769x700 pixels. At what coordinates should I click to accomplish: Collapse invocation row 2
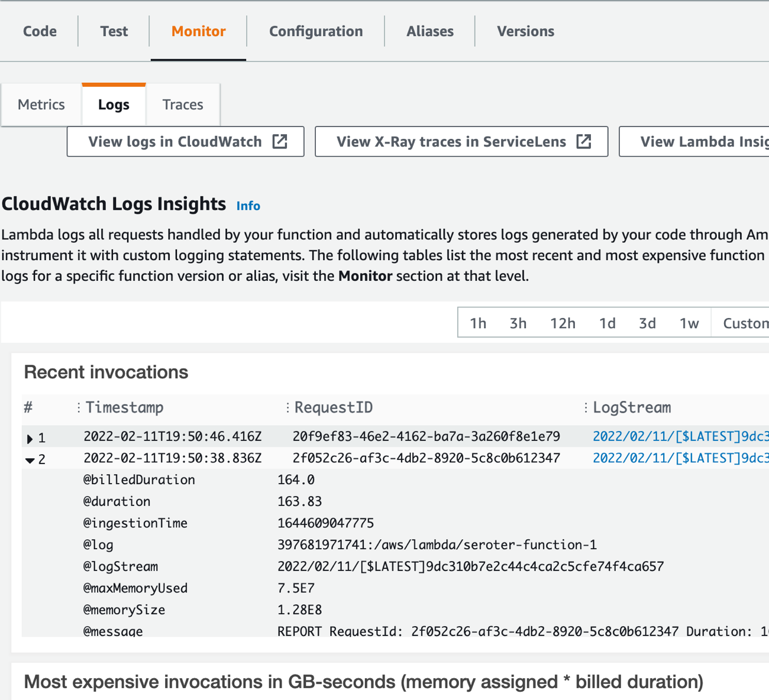pyautogui.click(x=30, y=460)
